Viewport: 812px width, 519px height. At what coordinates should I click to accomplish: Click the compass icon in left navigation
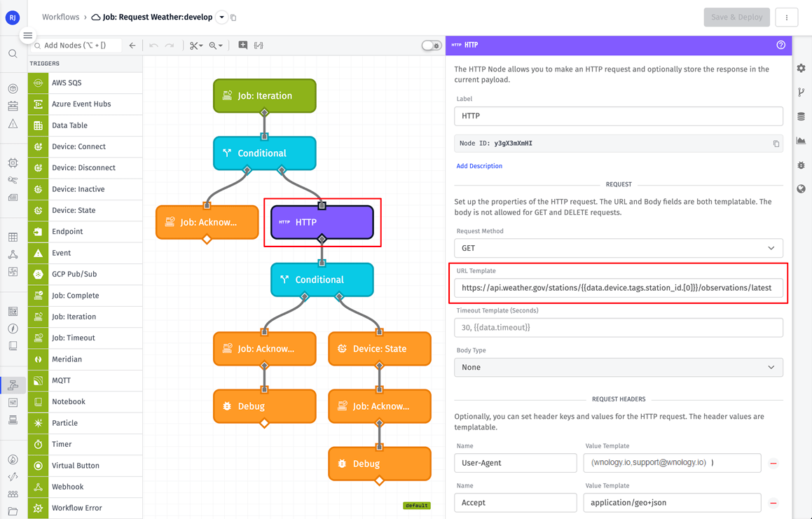[13, 328]
